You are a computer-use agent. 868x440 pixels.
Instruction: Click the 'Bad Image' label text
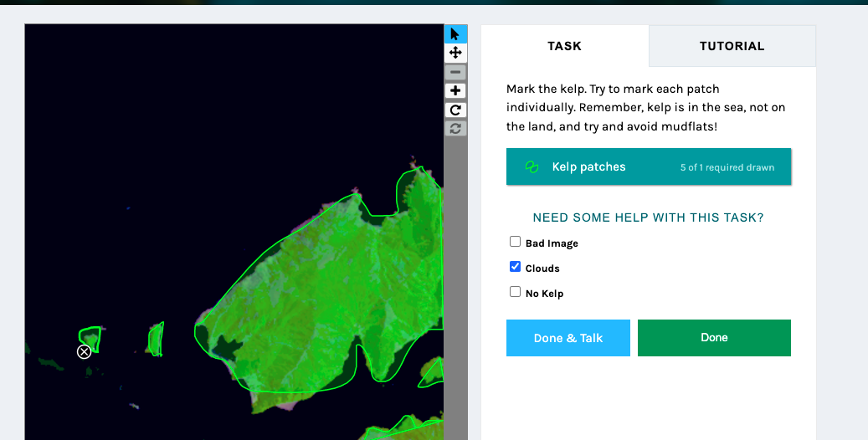coord(552,243)
